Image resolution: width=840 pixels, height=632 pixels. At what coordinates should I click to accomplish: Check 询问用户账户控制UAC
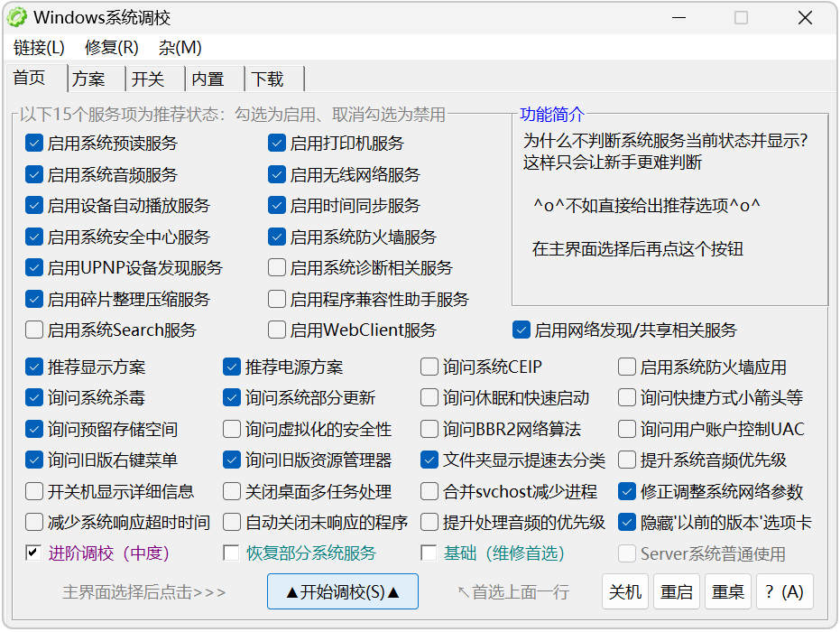(627, 429)
